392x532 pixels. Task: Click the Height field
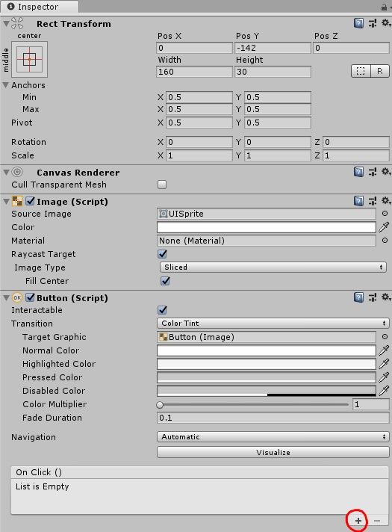(273, 72)
